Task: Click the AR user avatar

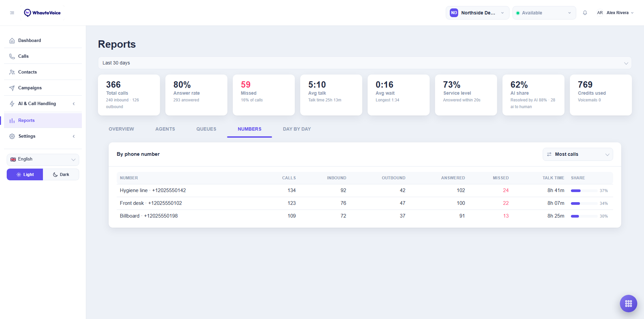Action: [600, 13]
